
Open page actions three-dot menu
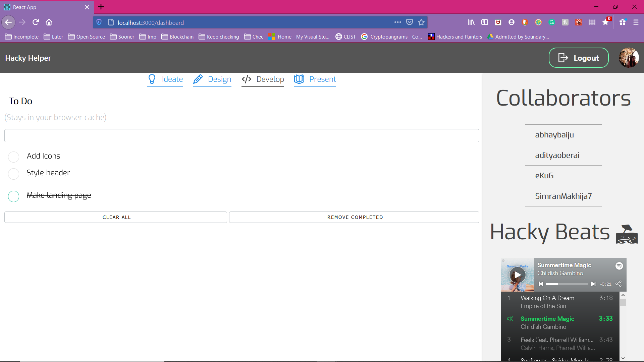397,22
